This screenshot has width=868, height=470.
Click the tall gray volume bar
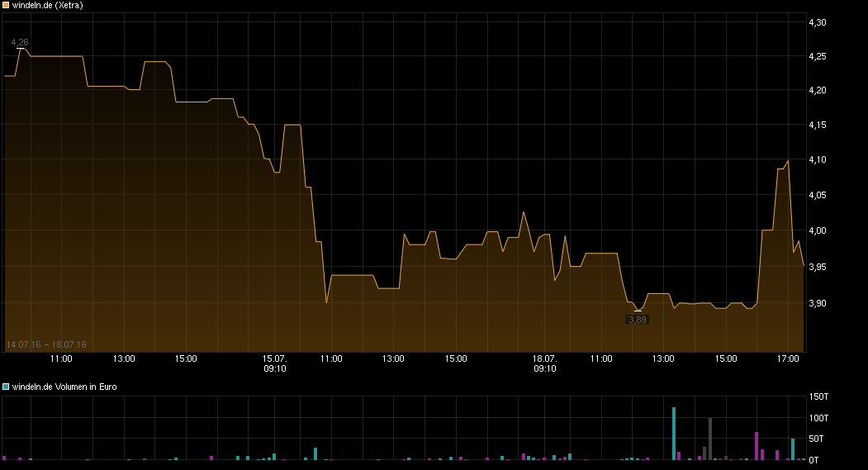(x=710, y=438)
